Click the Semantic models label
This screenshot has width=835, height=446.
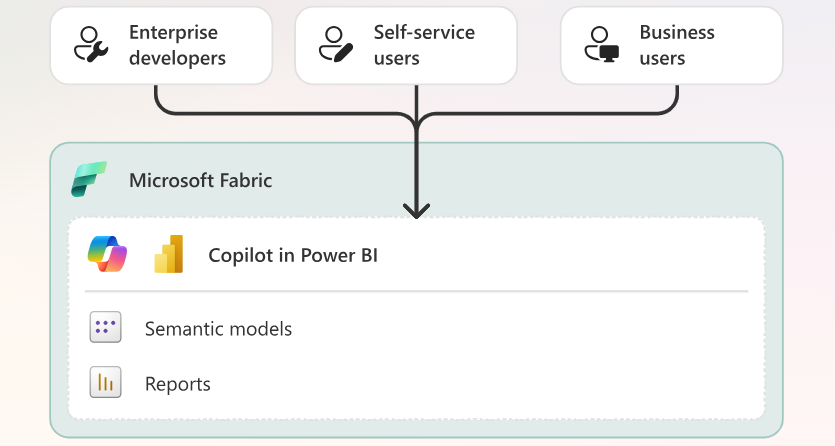click(x=218, y=329)
